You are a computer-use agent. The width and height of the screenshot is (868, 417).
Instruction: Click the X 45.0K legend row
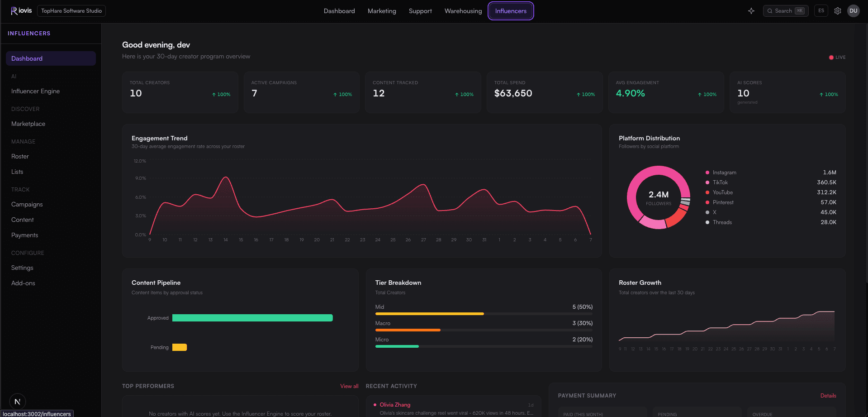pyautogui.click(x=771, y=212)
